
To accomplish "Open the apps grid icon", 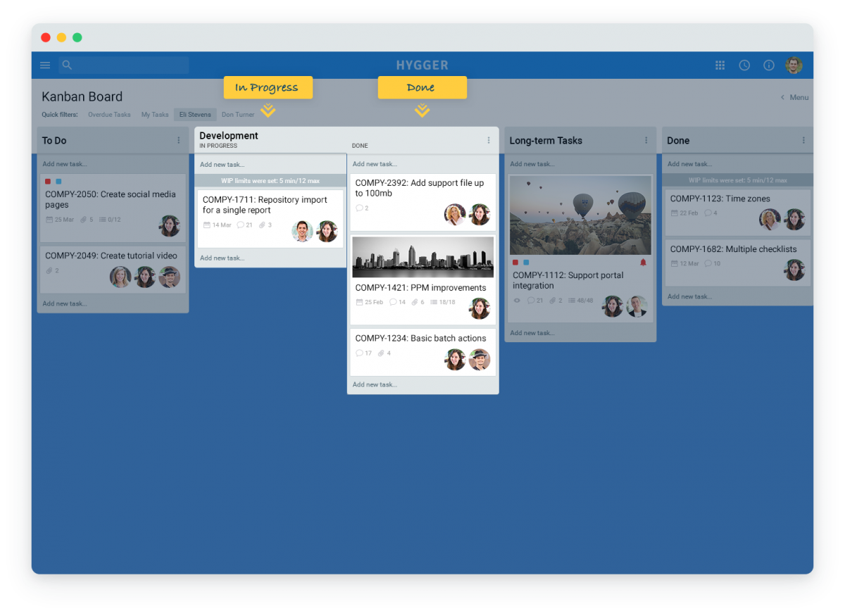I will [x=720, y=65].
